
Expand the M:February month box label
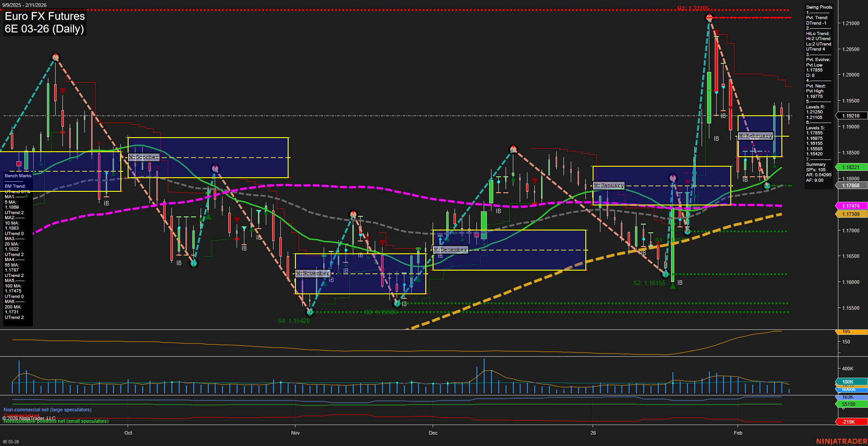click(755, 135)
